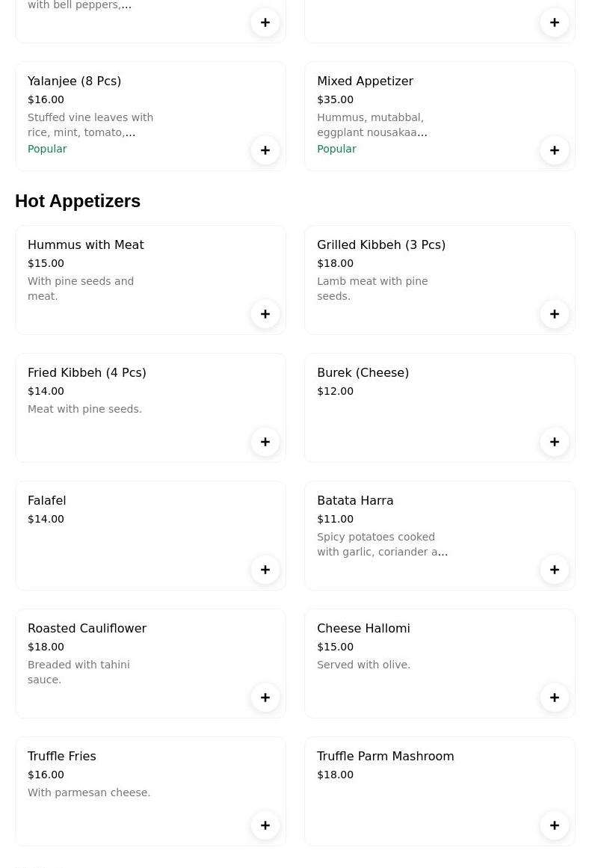Select the Cheese Hallomi item name
Viewport: 601px width, 868px height.
pos(363,628)
